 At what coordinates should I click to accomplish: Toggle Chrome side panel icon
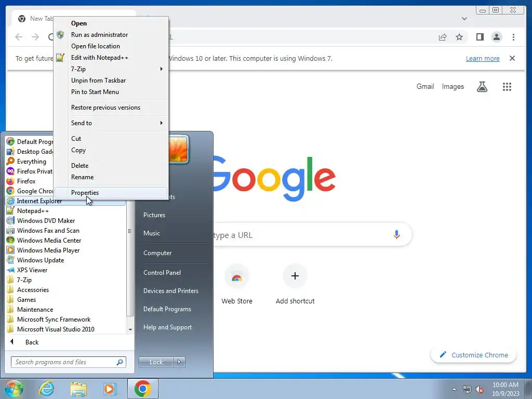point(480,37)
